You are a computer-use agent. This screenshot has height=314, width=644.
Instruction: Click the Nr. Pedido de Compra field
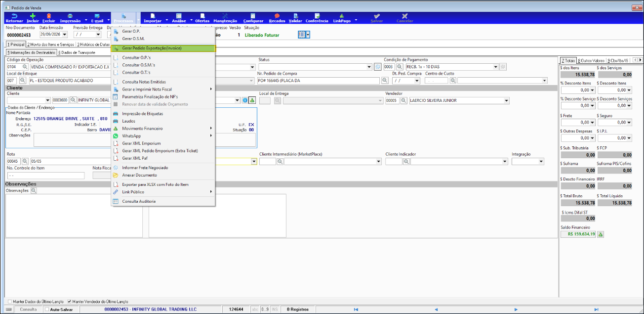[319, 80]
